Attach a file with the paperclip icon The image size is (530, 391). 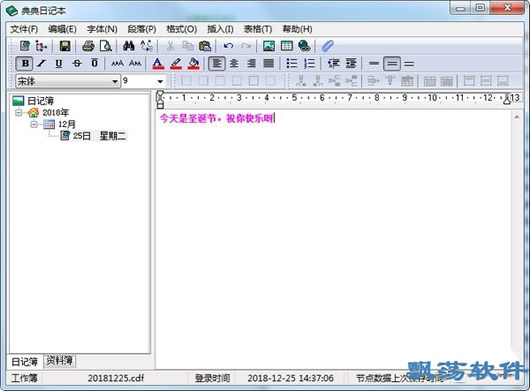tap(327, 46)
